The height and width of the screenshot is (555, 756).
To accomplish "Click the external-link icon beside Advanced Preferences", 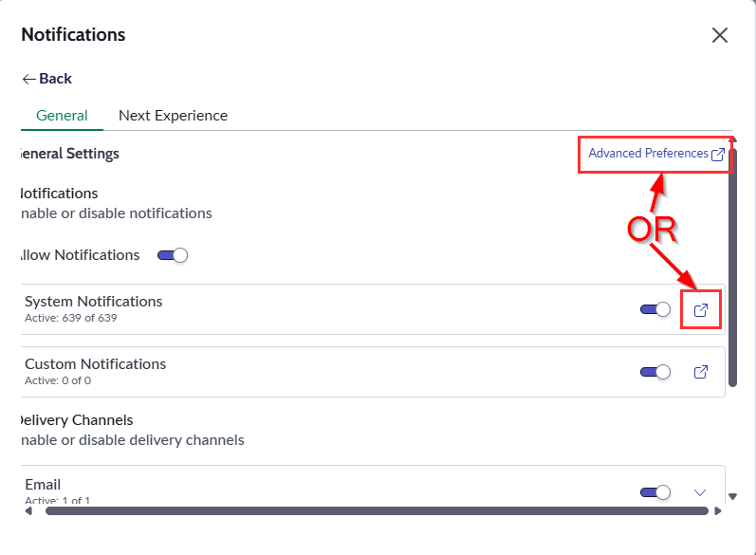I will pos(718,155).
